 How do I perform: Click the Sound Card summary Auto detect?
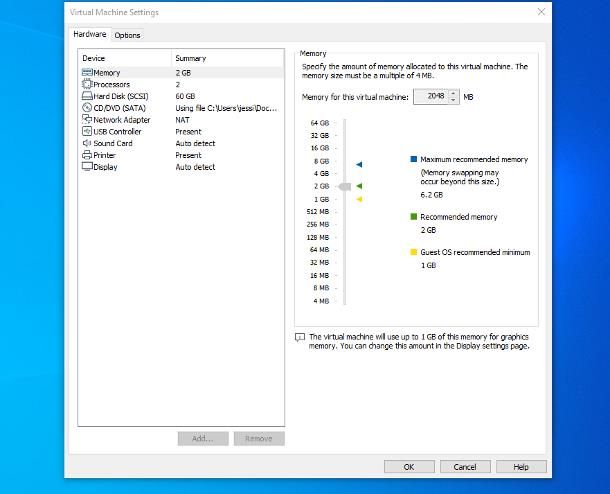click(195, 143)
